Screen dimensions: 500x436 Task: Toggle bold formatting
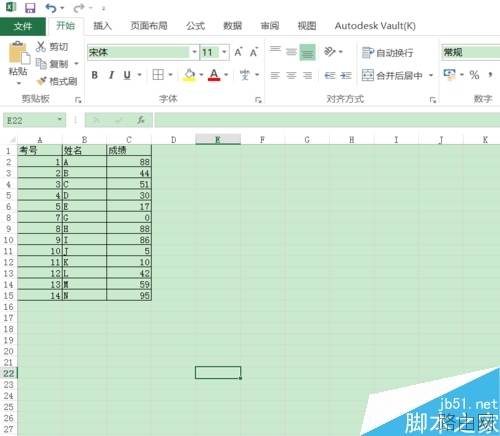[95, 75]
